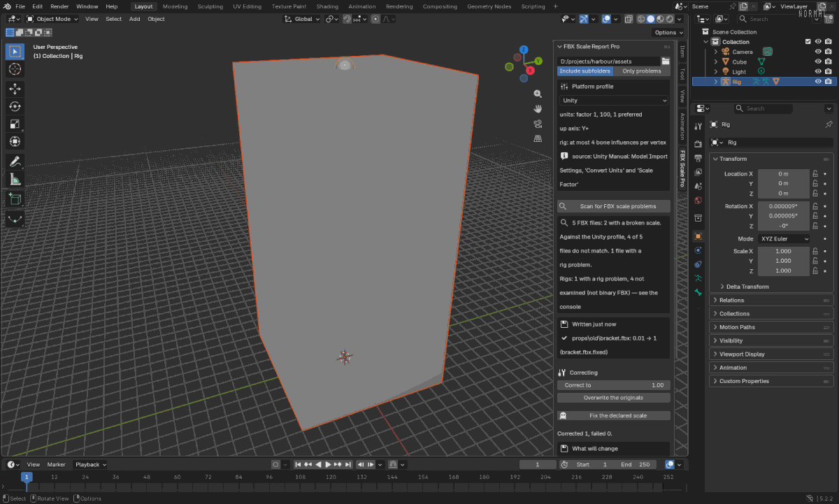Activate the Move tool
Image resolution: width=839 pixels, height=504 pixels.
coord(15,89)
